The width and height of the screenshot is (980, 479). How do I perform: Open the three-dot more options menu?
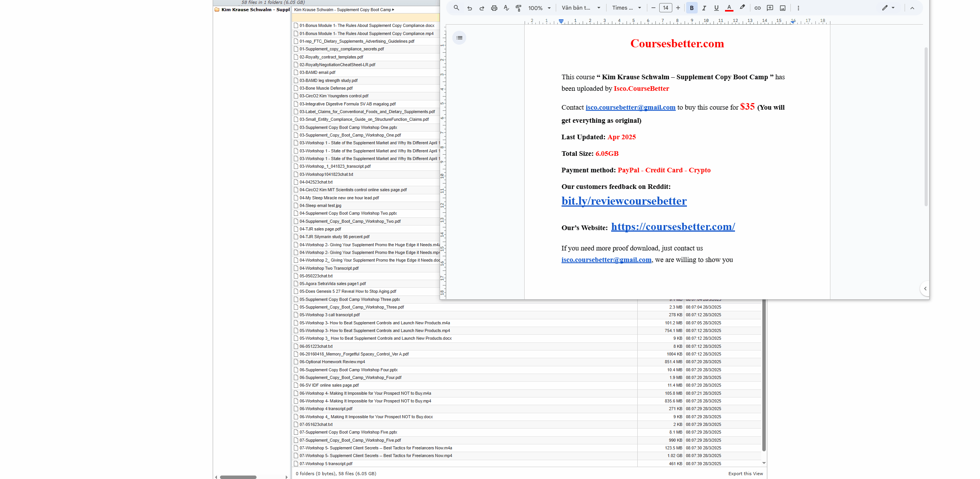(798, 8)
